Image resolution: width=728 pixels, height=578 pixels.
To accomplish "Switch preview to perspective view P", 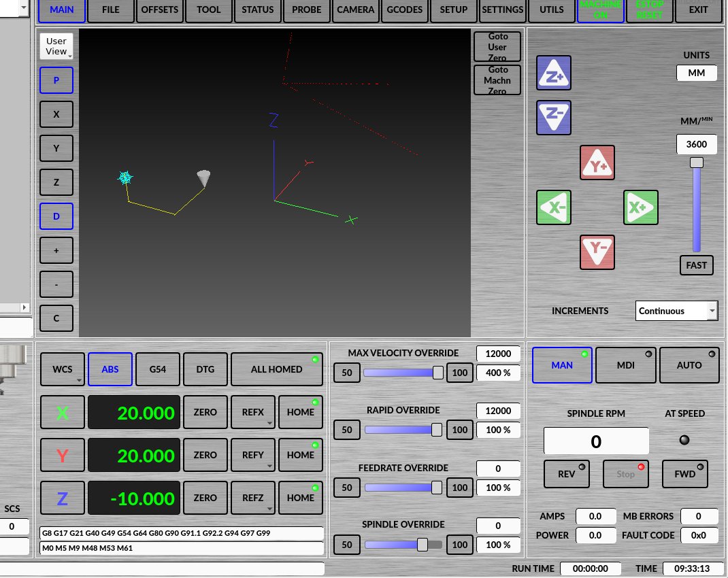I will [56, 80].
